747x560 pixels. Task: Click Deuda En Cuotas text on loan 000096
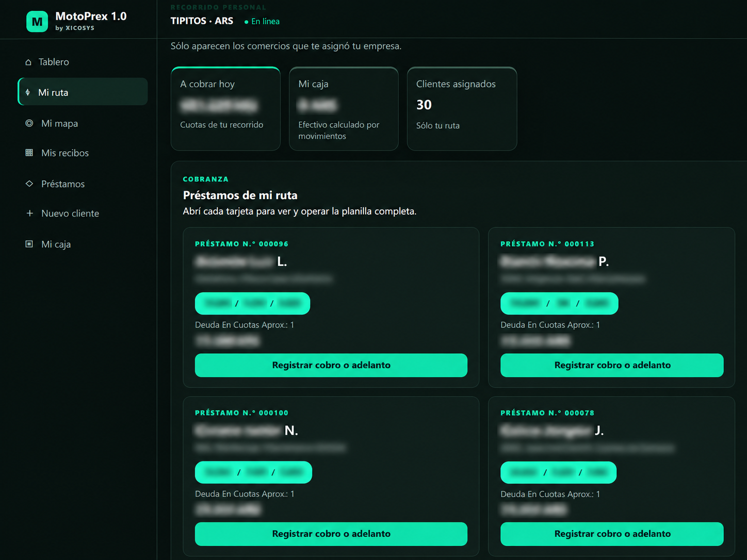pos(245,325)
